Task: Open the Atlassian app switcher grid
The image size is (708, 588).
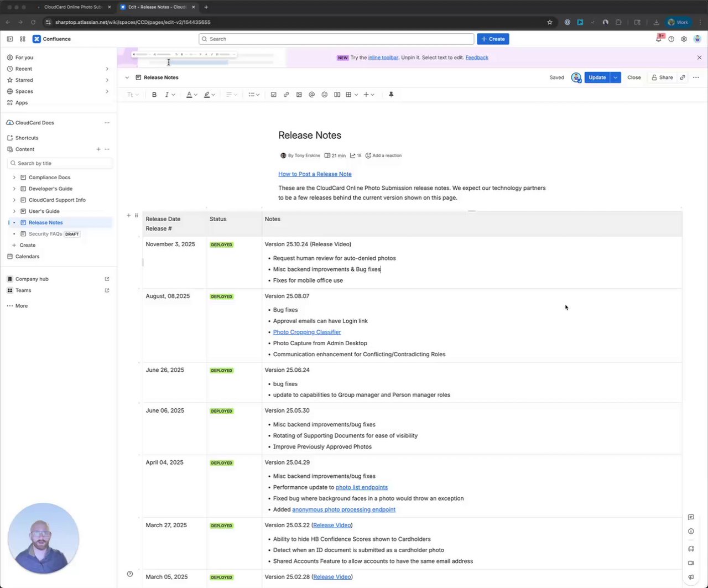Action: click(23, 39)
